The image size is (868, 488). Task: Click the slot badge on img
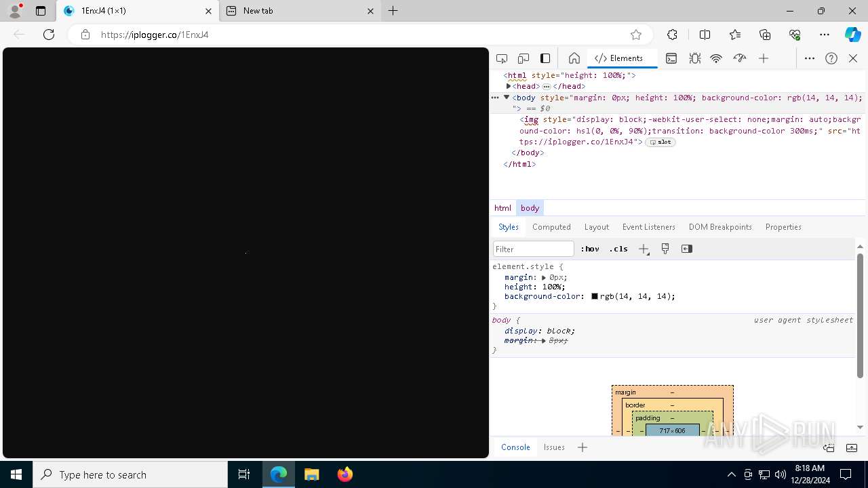tap(660, 142)
